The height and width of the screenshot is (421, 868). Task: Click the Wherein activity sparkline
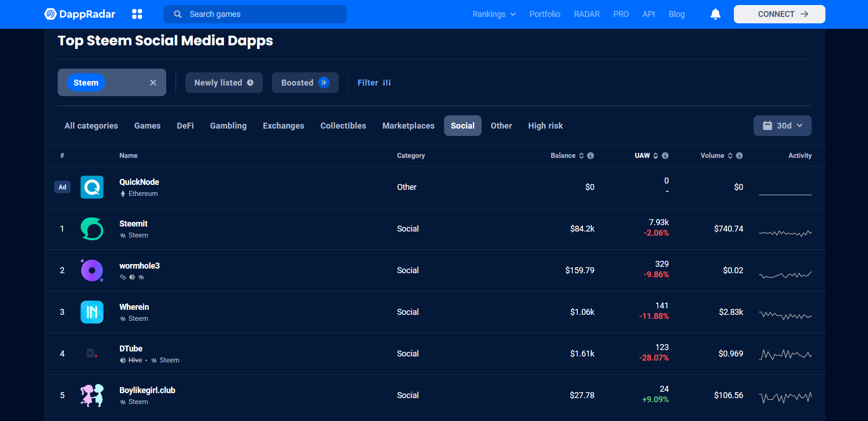pyautogui.click(x=785, y=315)
